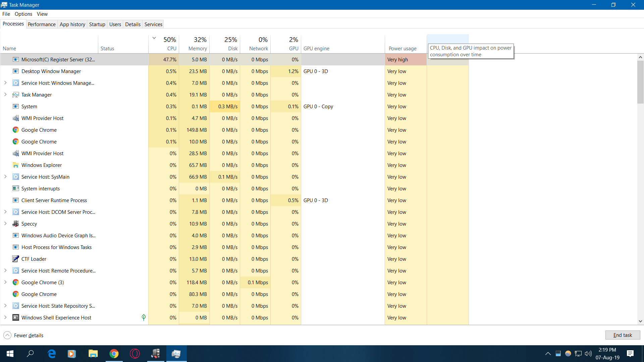Switch to the Users tab
644x362 pixels.
pos(115,24)
